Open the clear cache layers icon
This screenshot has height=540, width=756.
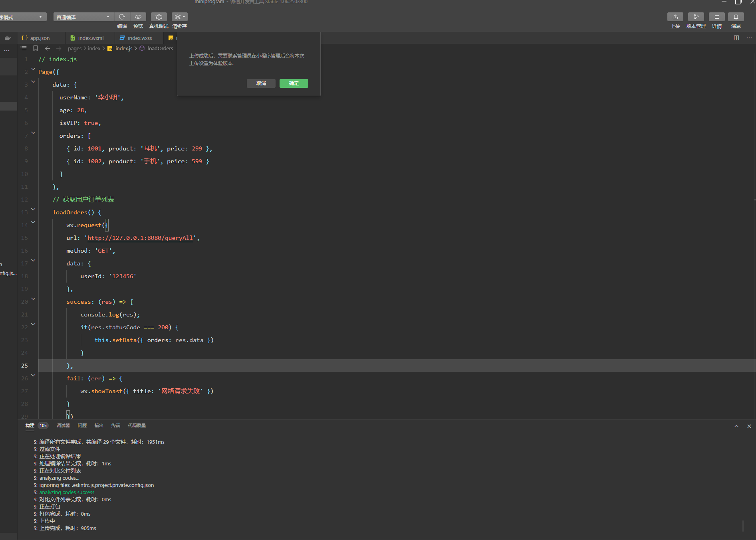coord(179,17)
